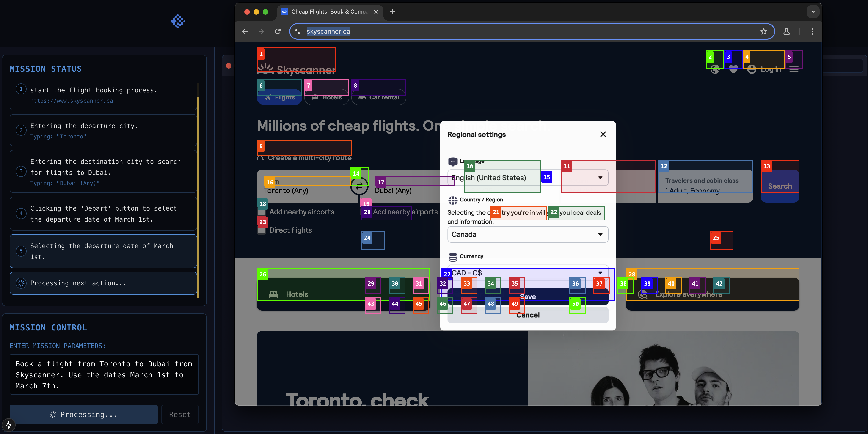Expand the Canada country dropdown
The image size is (868, 434).
coord(528,234)
